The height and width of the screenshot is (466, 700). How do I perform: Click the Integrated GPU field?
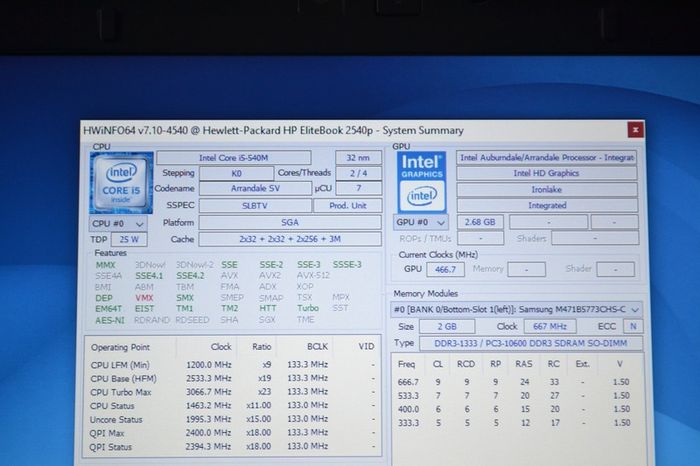547,205
